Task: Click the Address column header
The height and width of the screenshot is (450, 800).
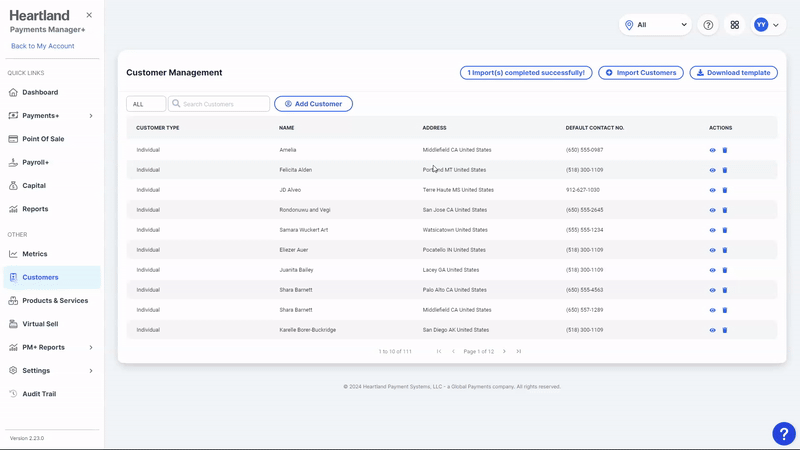Action: (434, 128)
